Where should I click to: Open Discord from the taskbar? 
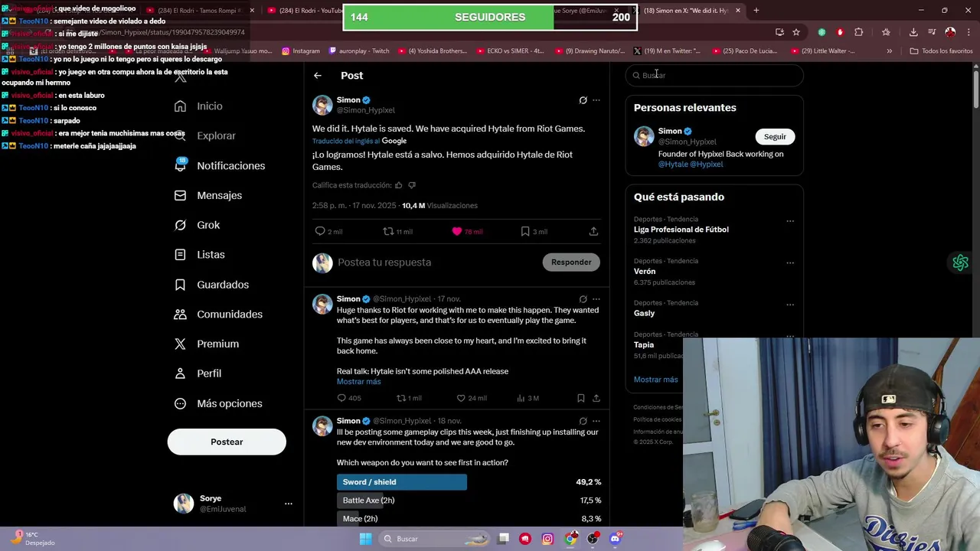[615, 539]
